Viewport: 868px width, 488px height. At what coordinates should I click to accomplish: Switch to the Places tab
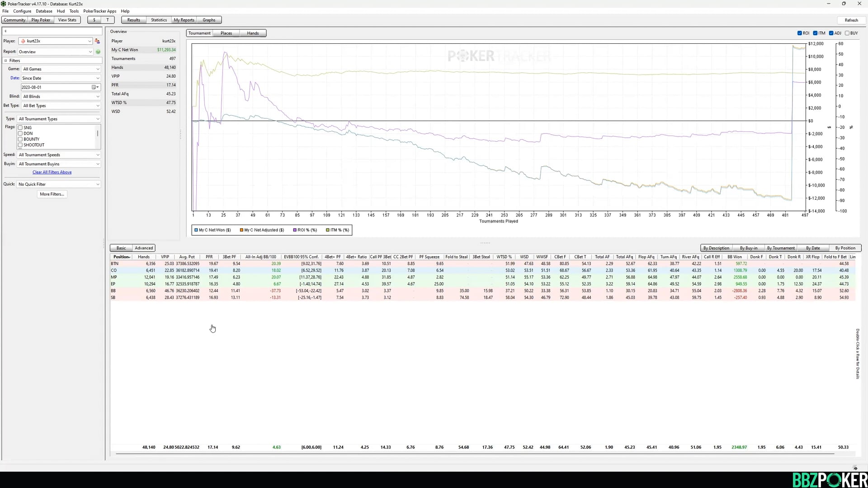(x=226, y=33)
